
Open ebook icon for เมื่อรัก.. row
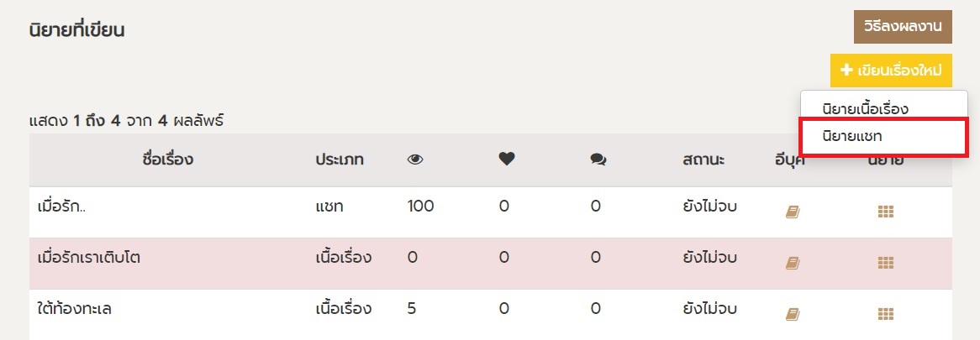pos(792,212)
